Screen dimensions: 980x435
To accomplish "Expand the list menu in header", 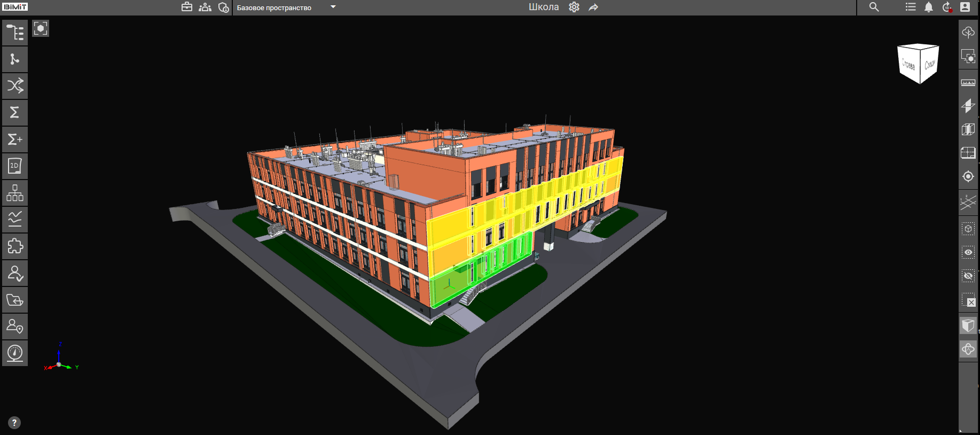I will (911, 7).
